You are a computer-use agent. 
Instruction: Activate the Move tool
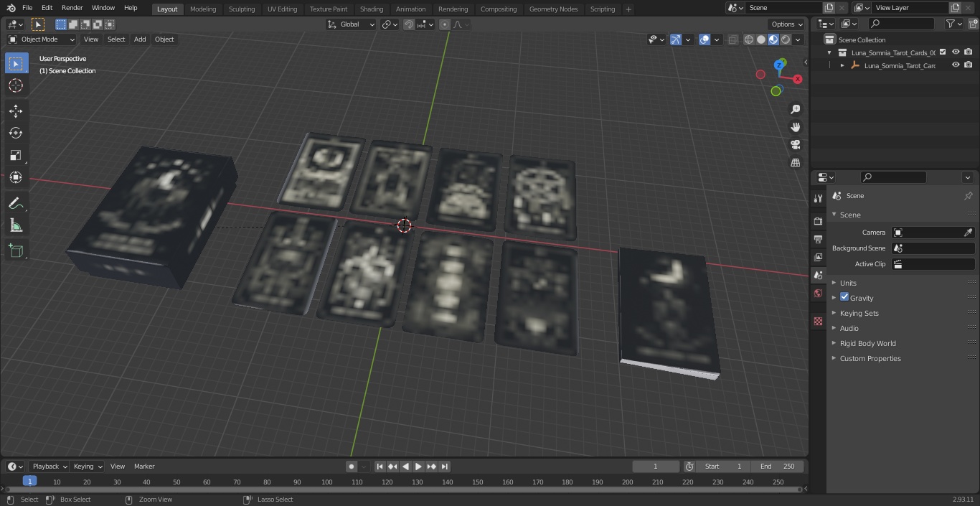16,111
